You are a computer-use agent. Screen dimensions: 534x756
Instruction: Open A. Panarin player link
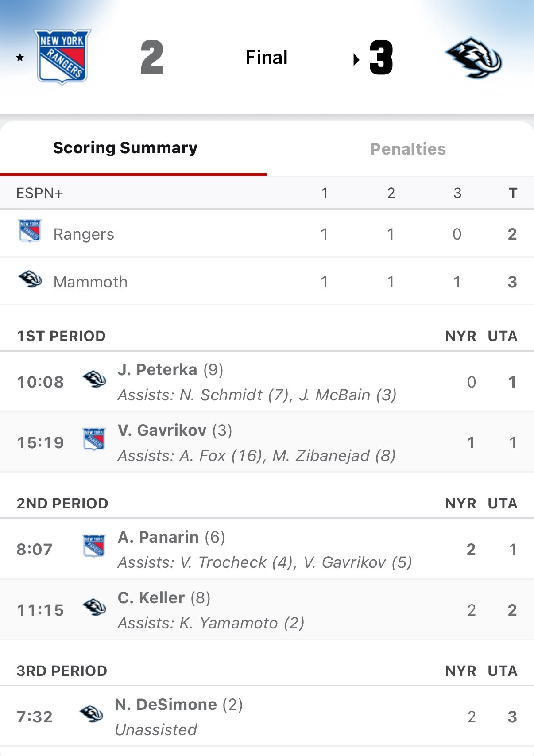pyautogui.click(x=158, y=537)
